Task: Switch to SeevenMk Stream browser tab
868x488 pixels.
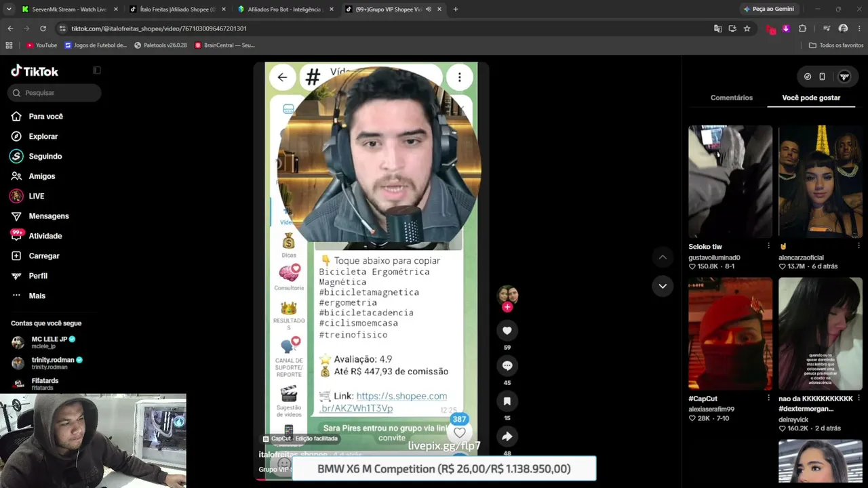Action: tap(68, 9)
